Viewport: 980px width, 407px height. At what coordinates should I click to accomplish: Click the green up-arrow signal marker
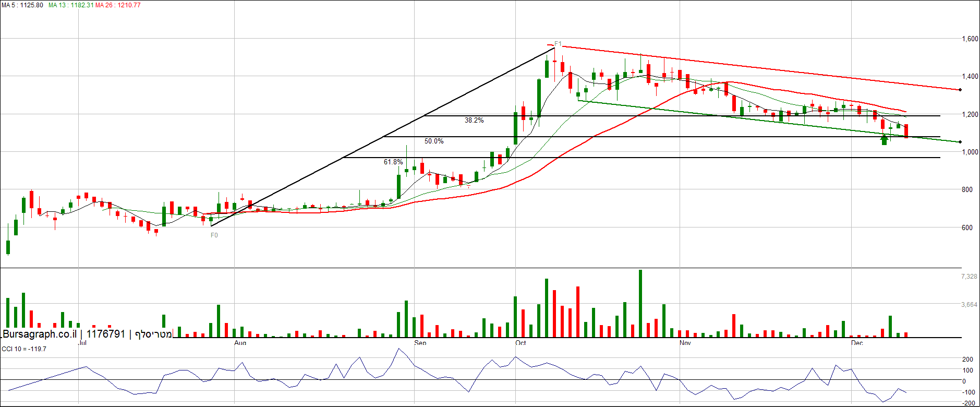[x=884, y=139]
